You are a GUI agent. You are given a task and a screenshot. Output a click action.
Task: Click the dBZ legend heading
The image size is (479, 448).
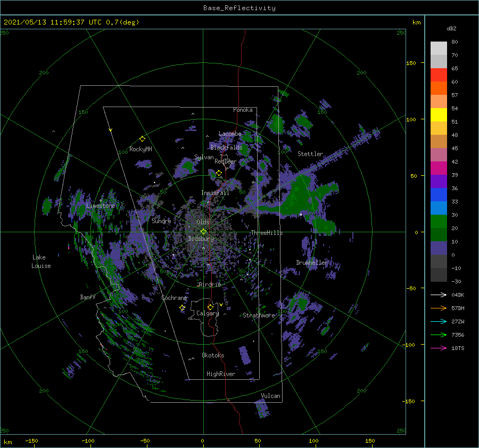click(451, 28)
